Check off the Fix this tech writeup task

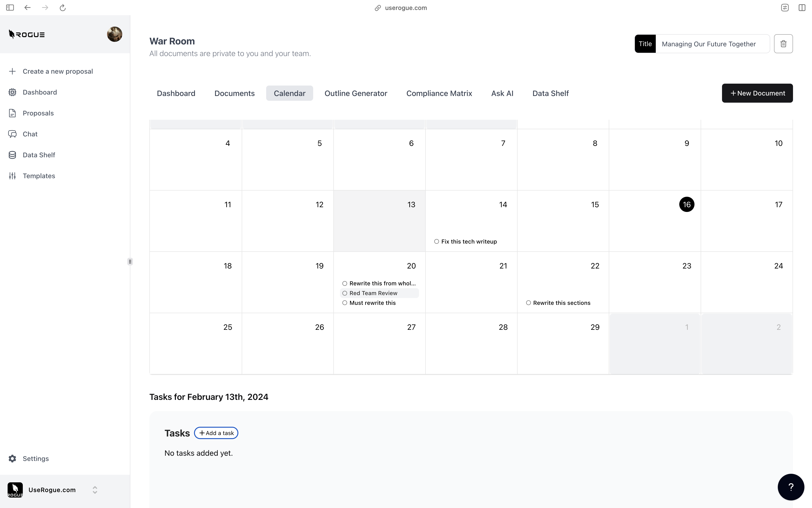436,242
